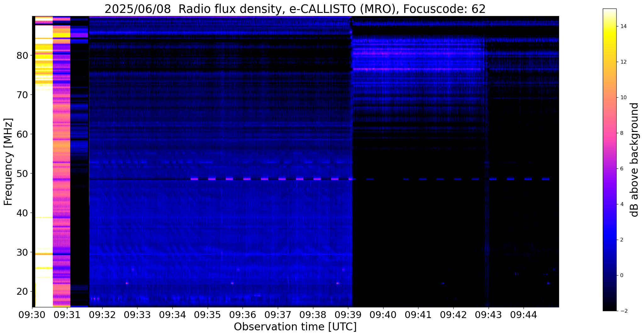Click the 'Observation time [UTC]' x-axis label
Viewport: 644px width, 336px height.
[x=295, y=327]
